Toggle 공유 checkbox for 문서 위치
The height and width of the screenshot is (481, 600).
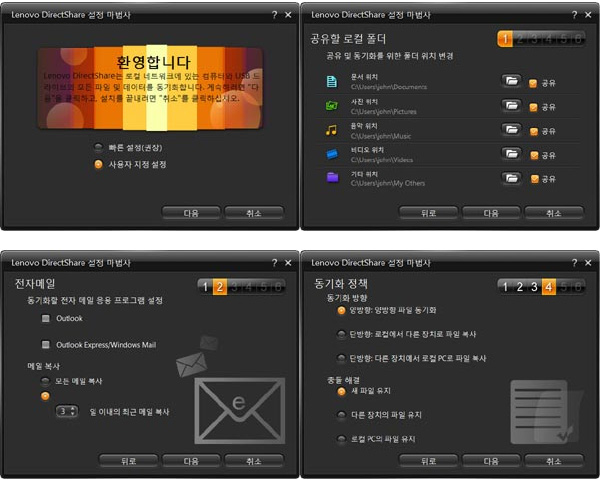pos(533,83)
